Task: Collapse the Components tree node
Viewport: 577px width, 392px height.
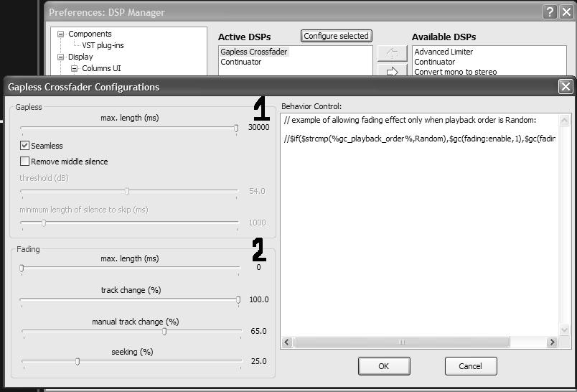Action: pyautogui.click(x=61, y=34)
